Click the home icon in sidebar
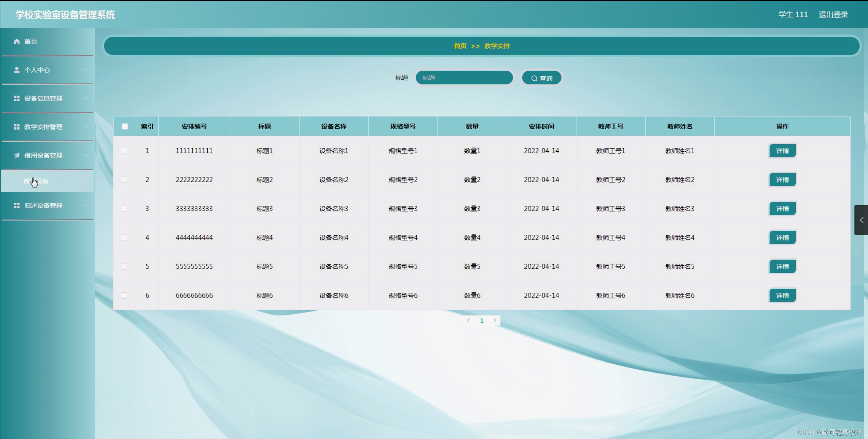 (x=17, y=41)
